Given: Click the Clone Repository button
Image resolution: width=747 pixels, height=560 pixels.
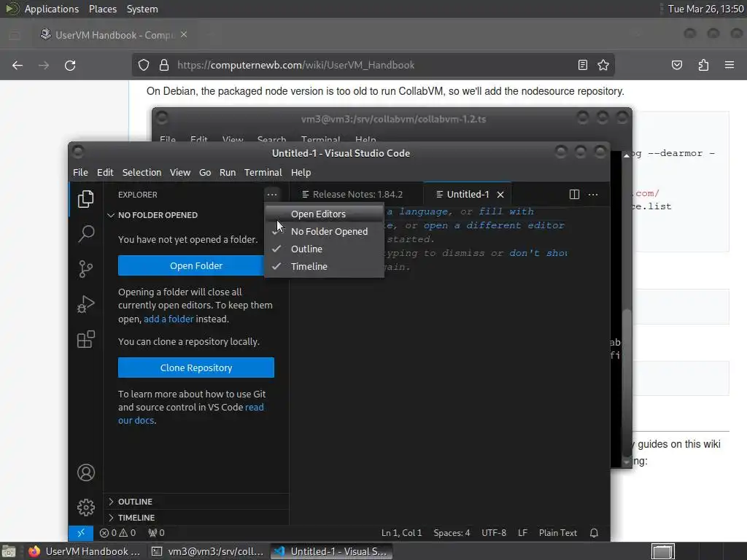Looking at the screenshot, I should (196, 367).
